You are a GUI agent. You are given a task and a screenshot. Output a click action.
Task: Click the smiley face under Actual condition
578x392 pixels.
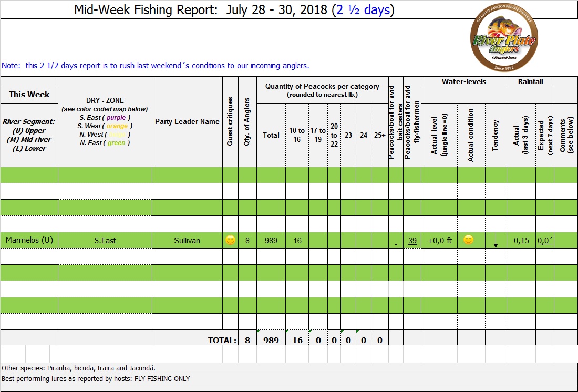[x=468, y=240]
